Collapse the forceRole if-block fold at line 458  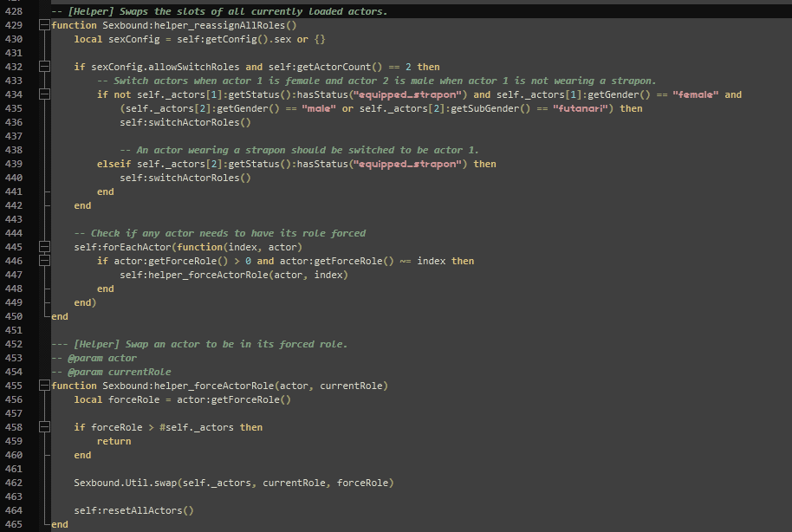coord(44,427)
